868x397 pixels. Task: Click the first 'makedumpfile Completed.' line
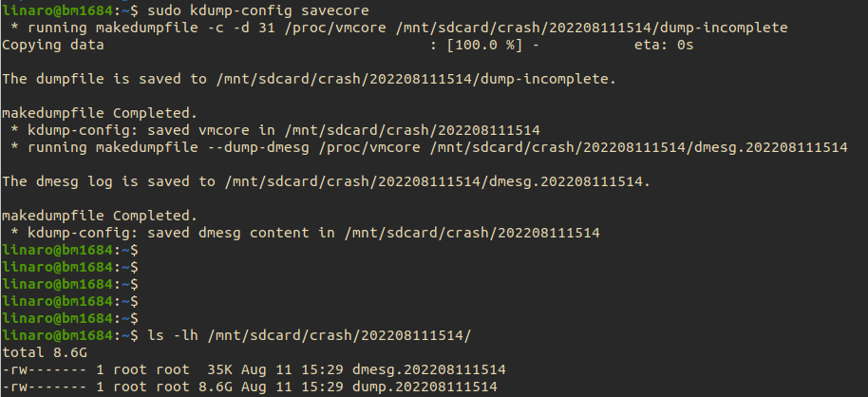tap(100, 114)
